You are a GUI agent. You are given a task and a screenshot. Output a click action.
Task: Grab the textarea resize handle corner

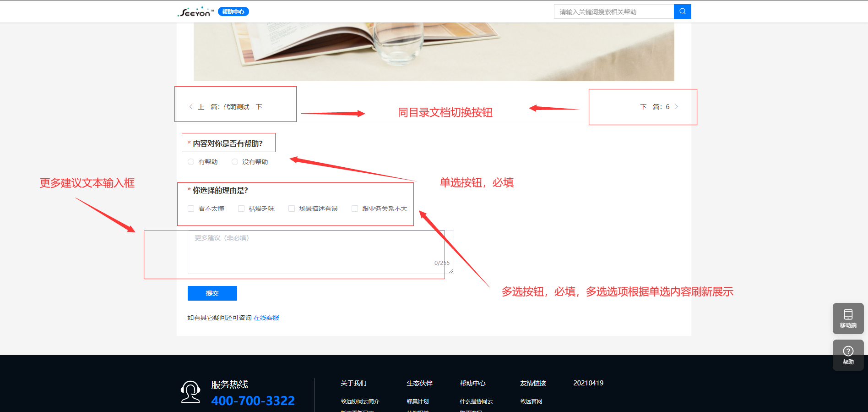(451, 271)
